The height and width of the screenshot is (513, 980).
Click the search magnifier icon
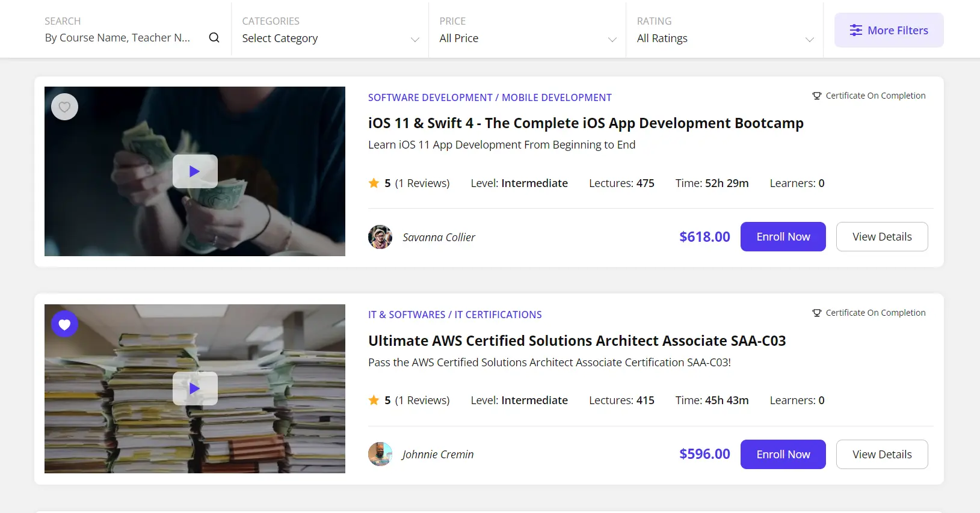[x=214, y=38]
